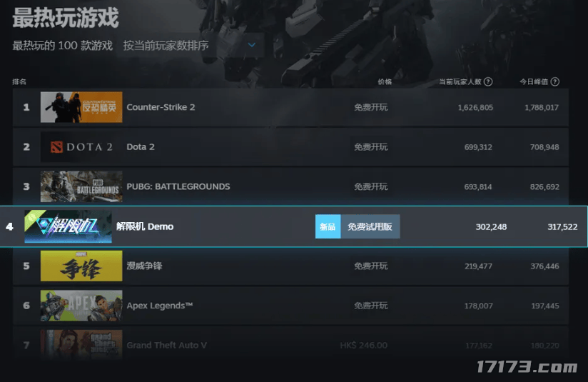Click the Counter-Strike 2 title link

coord(161,107)
